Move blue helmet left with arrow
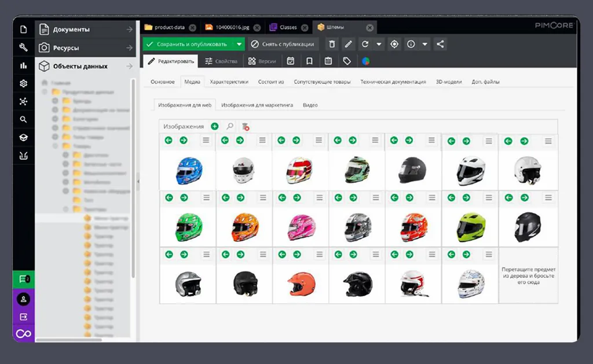Image resolution: width=593 pixels, height=364 pixels. [x=169, y=140]
